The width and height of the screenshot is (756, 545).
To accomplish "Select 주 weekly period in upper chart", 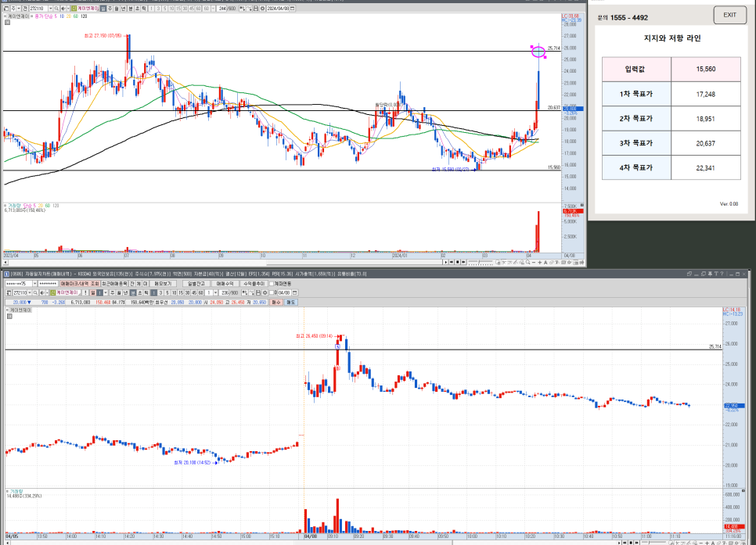I will (110, 9).
